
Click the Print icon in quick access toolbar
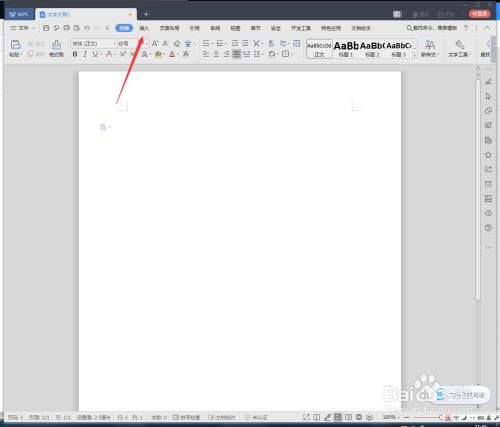66,28
